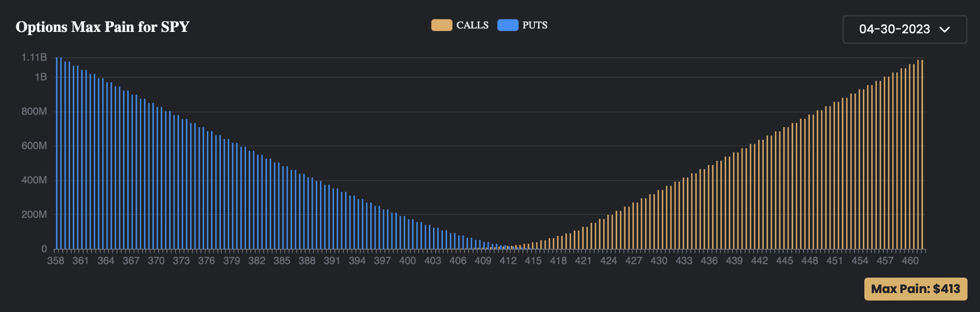Viewport: 980px width, 312px height.
Task: Toggle the PUTS legend series
Action: click(x=522, y=25)
